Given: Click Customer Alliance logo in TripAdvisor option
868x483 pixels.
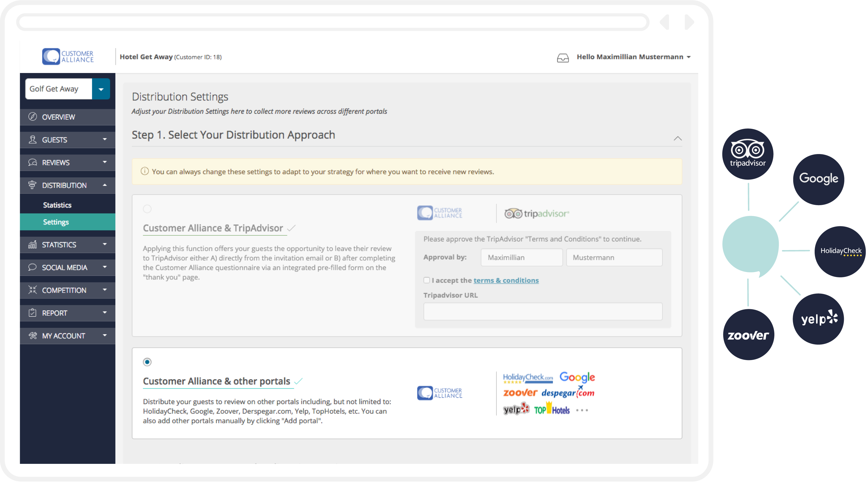Looking at the screenshot, I should (439, 213).
